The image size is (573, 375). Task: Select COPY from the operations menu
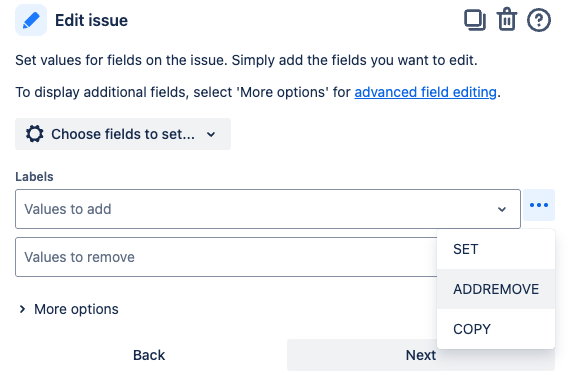[x=496, y=329]
